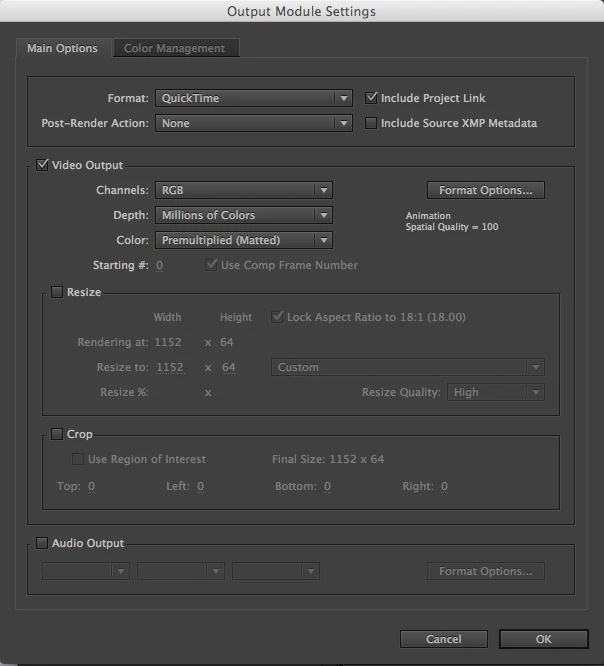Viewport: 604px width, 666px height.
Task: Switch to the Color Management tab
Action: (174, 48)
